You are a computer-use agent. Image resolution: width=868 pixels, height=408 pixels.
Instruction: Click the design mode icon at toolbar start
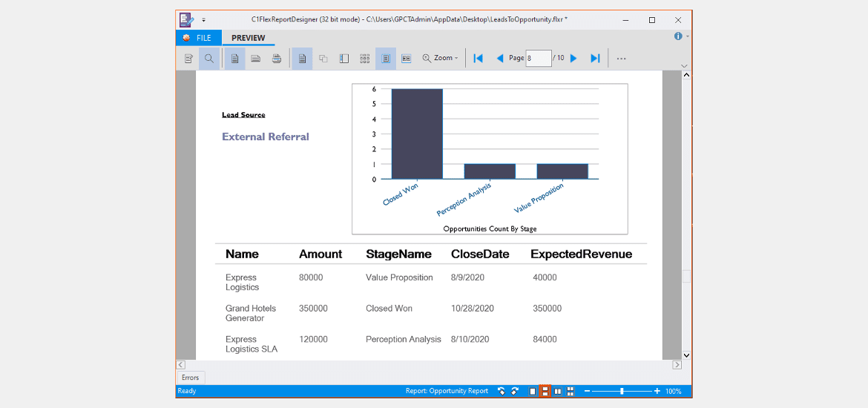click(x=188, y=58)
